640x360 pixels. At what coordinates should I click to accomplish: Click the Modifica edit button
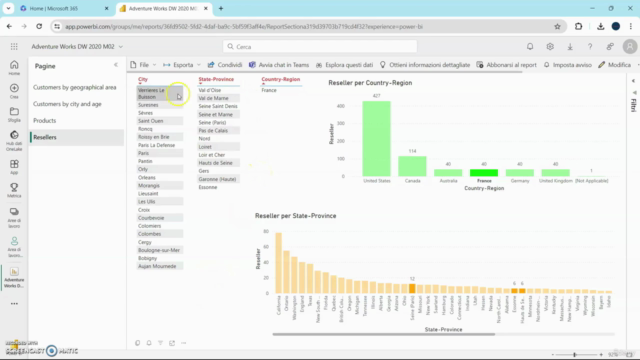[615, 65]
